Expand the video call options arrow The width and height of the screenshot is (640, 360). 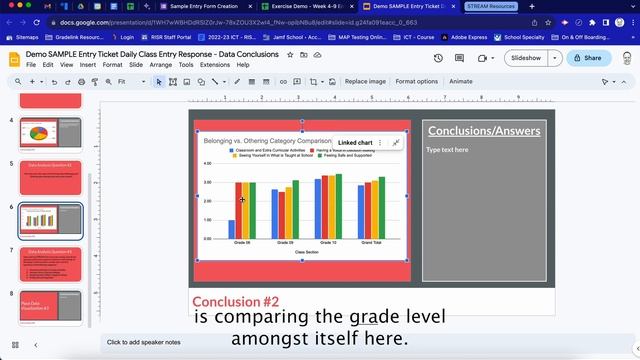coord(493,58)
